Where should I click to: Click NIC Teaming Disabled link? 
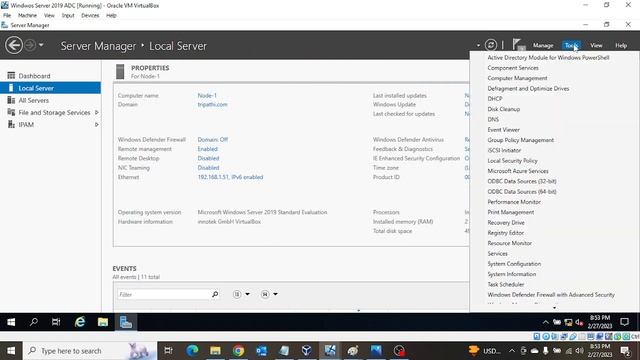pyautogui.click(x=208, y=168)
